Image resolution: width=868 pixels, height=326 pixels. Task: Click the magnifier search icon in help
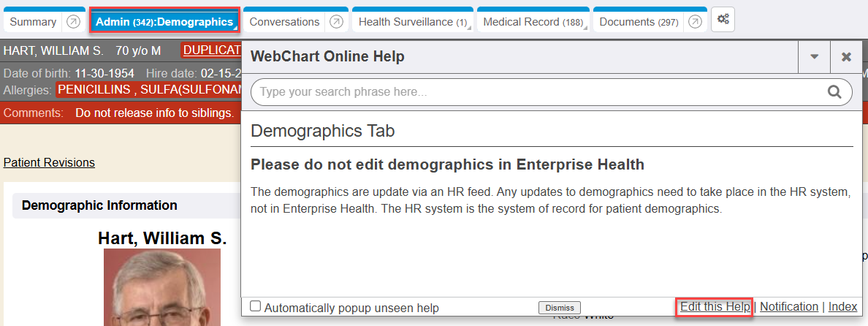834,92
